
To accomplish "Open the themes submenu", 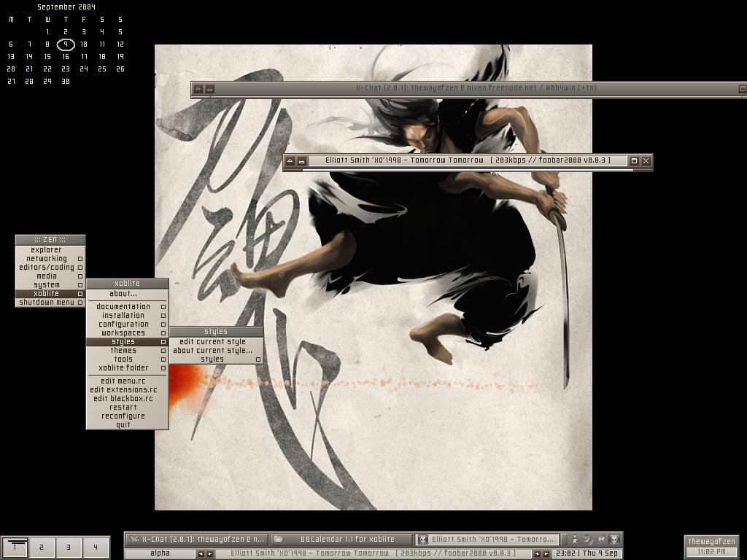I will click(127, 351).
